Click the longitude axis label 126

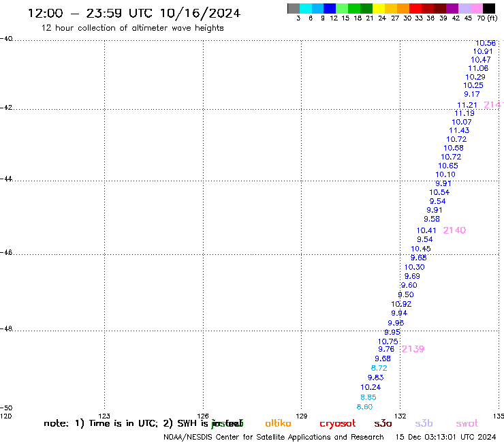coord(203,416)
